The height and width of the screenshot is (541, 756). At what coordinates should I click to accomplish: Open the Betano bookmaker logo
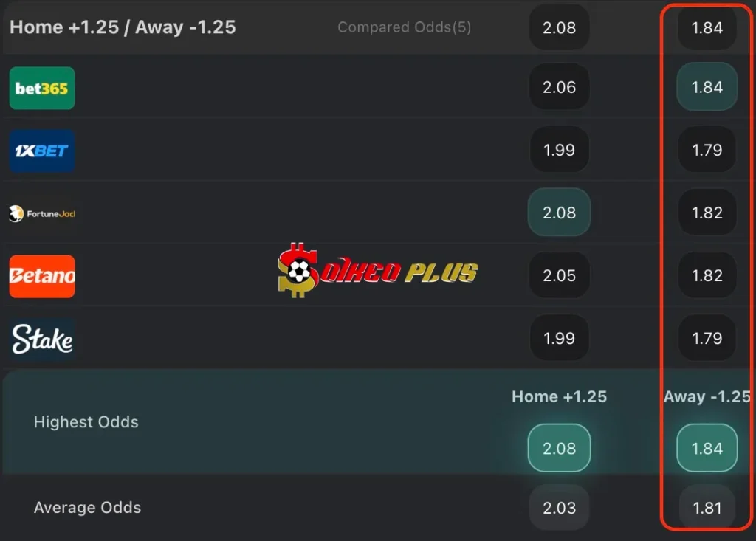tap(42, 276)
